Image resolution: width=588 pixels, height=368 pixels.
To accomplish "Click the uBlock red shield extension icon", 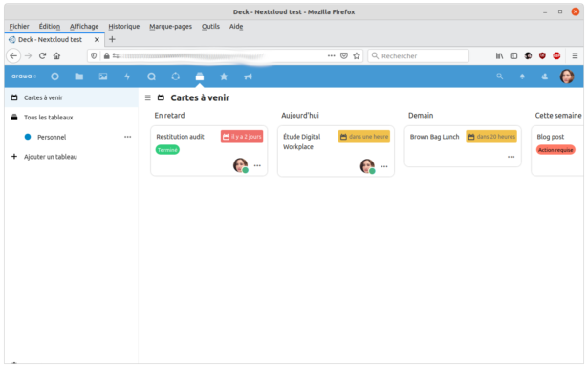I will coord(542,55).
